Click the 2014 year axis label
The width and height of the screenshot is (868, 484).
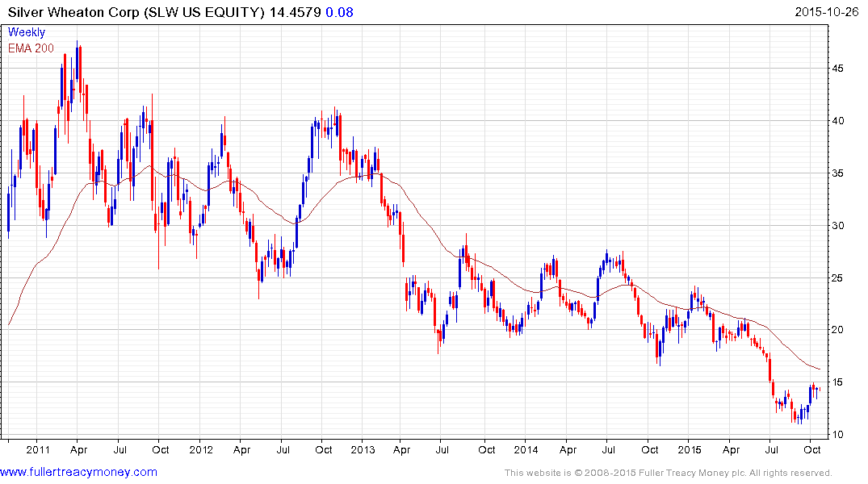(526, 449)
